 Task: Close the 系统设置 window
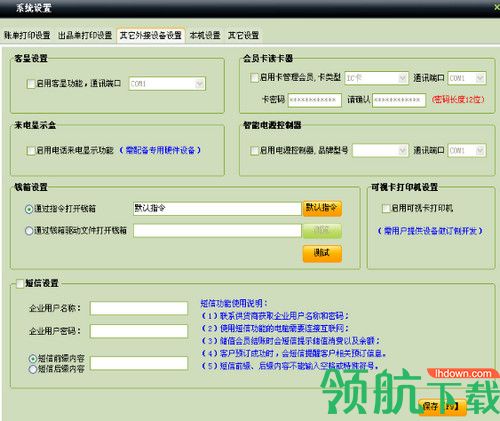[497, 7]
